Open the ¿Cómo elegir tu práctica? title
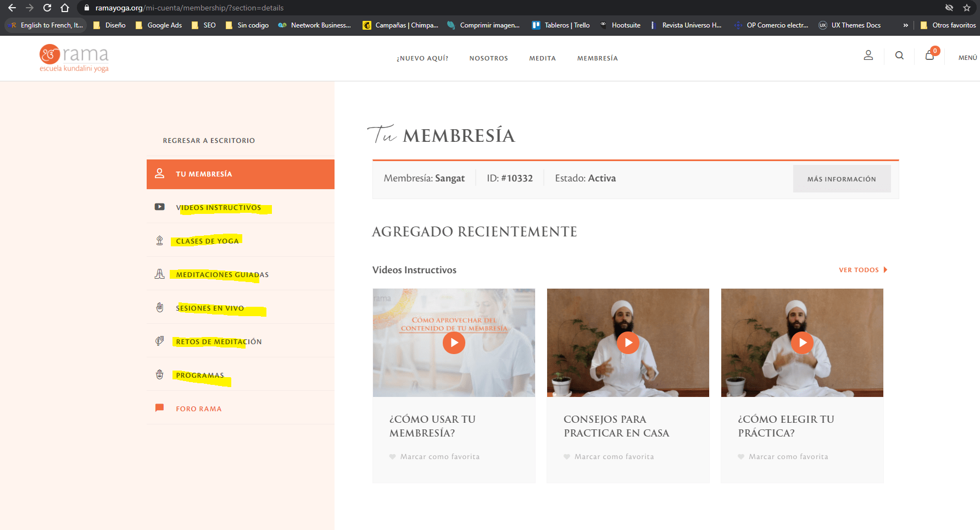The height and width of the screenshot is (530, 980). 786,426
